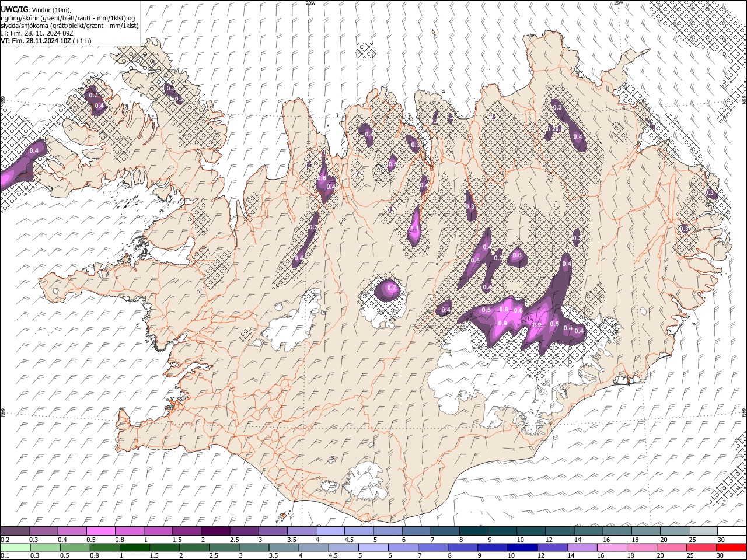Screen dimensions: 747x560
Task: Pick the darkest purple 2–2.5 snow swatch
Action: (215, 531)
